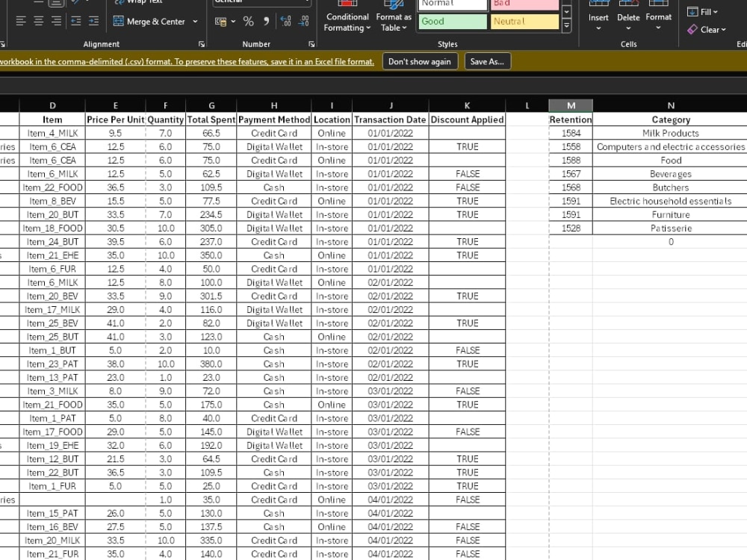747x560 pixels.
Task: Click Save As... in warning bar
Action: pos(487,61)
